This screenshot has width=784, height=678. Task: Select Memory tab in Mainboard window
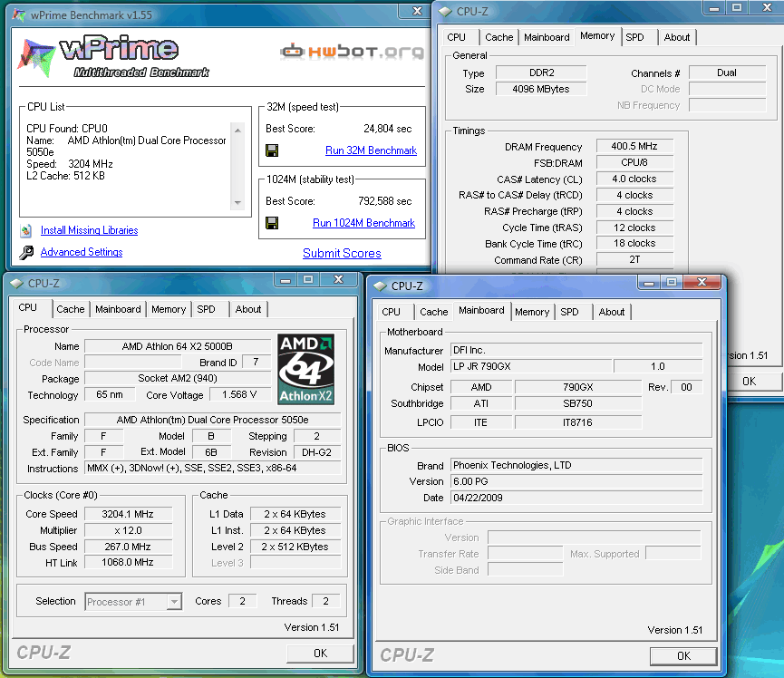[532, 312]
